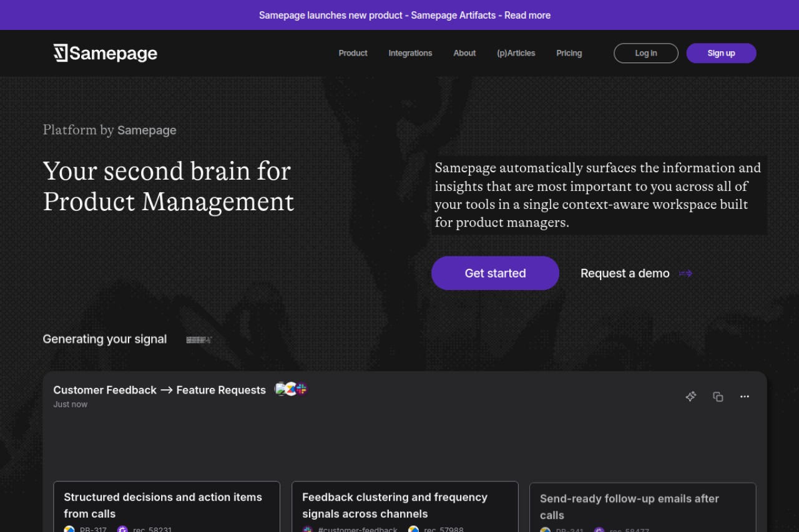Click the arrow icon beside Request a demo
799x532 pixels.
point(685,273)
